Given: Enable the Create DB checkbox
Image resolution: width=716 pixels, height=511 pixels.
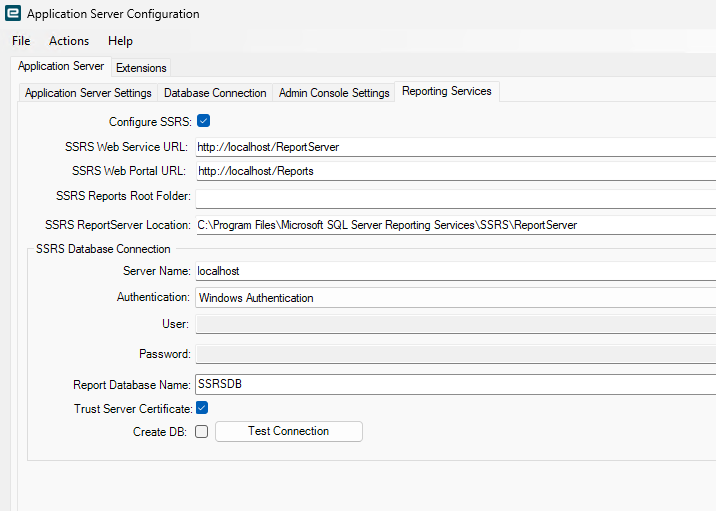Looking at the screenshot, I should [201, 432].
